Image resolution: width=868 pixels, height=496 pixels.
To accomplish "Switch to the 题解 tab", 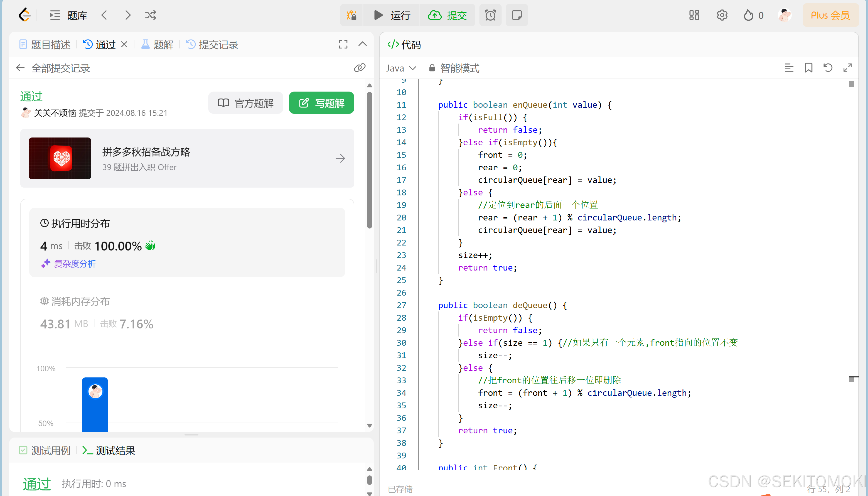I will click(157, 45).
